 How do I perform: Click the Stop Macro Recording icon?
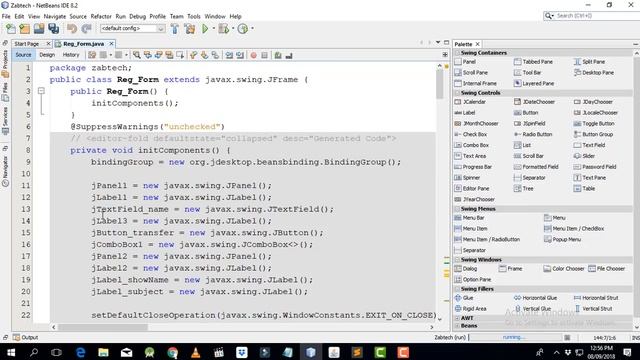pos(264,55)
